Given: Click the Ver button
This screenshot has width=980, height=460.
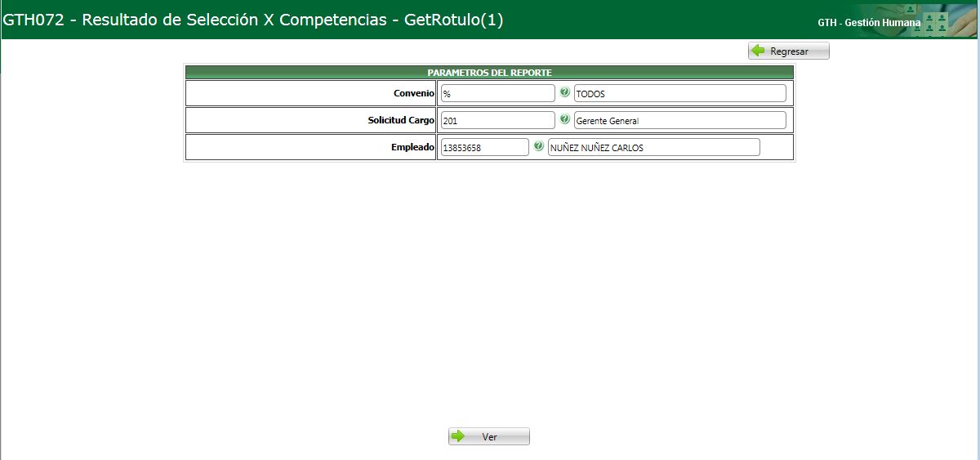Looking at the screenshot, I should pos(489,437).
